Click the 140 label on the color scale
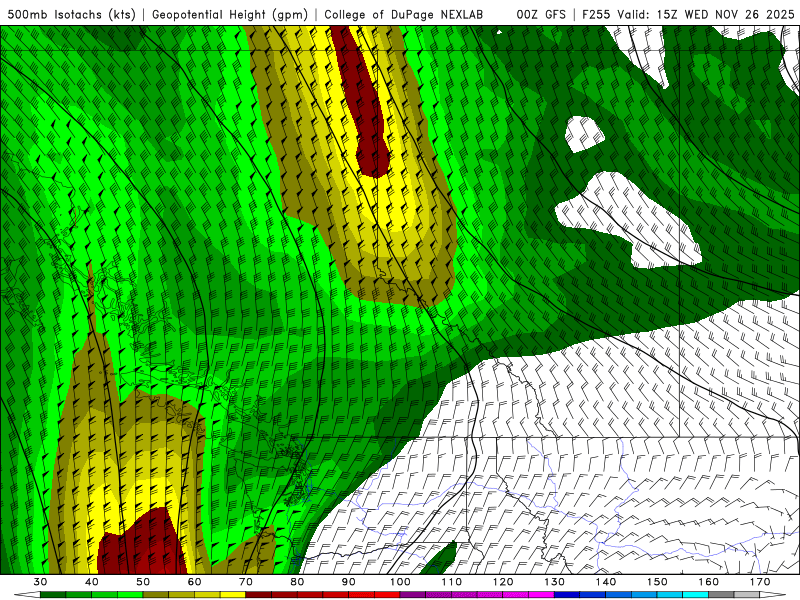The width and height of the screenshot is (800, 600). pyautogui.click(x=606, y=582)
